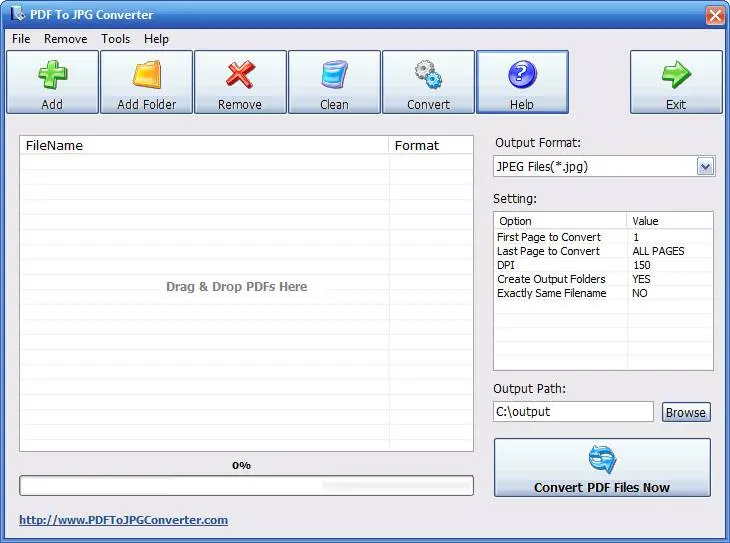Click the Value column header

pos(669,221)
